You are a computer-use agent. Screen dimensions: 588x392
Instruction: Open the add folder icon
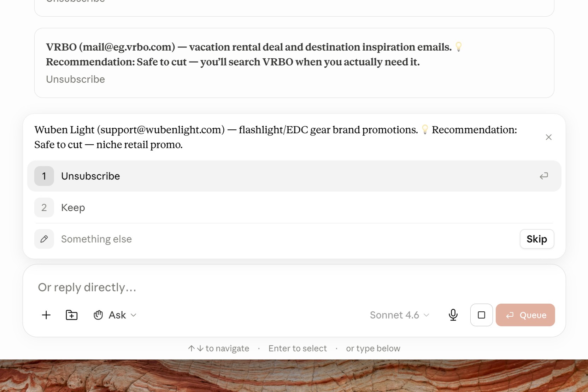coord(72,315)
